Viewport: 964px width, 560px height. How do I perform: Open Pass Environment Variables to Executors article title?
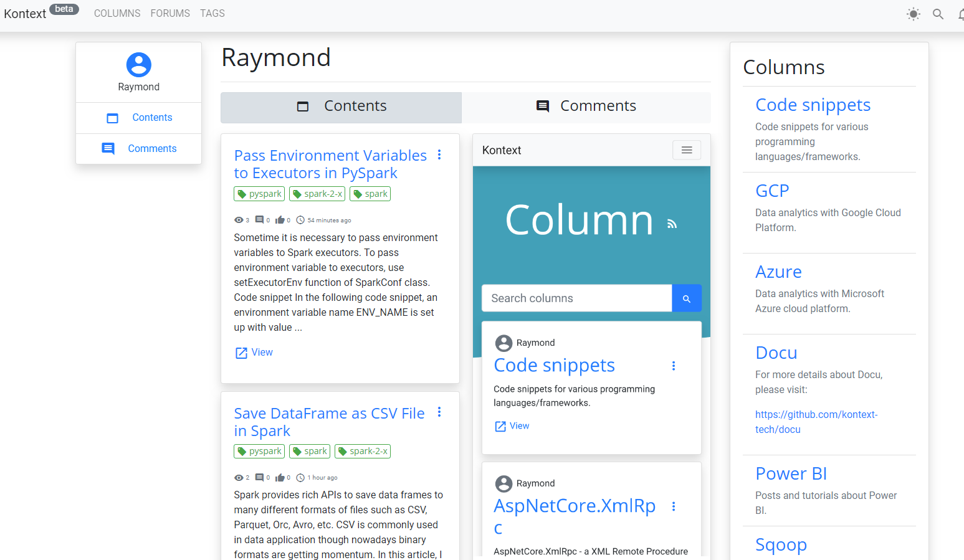pyautogui.click(x=330, y=164)
